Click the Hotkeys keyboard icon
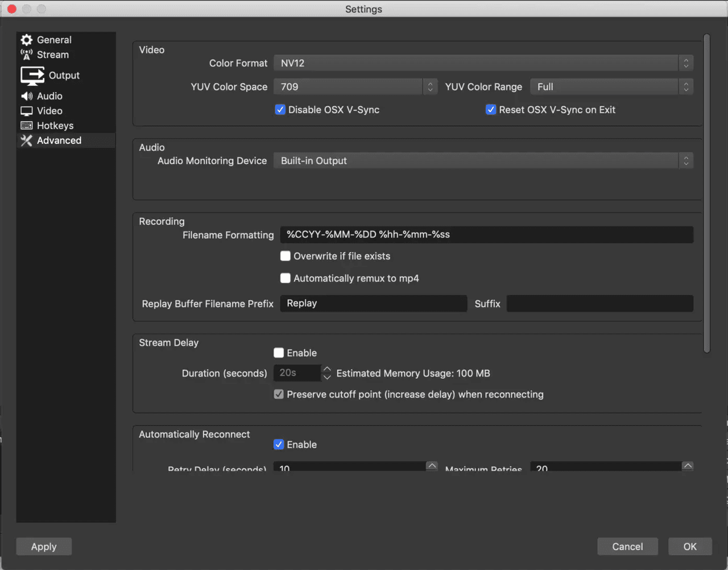Viewport: 728px width, 570px height. [x=26, y=125]
